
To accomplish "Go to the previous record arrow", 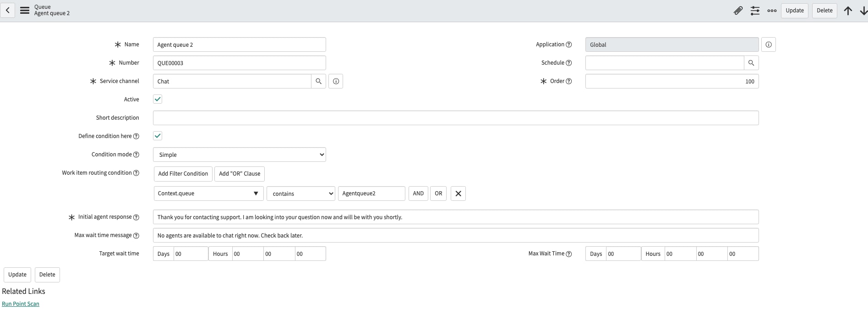I will (848, 11).
